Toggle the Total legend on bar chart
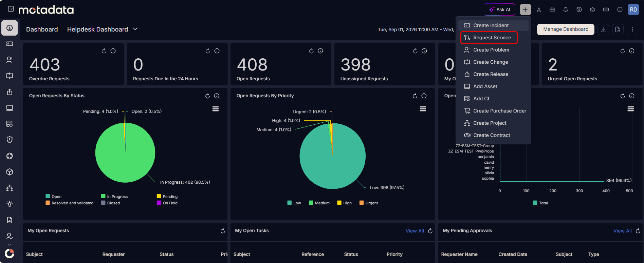The height and width of the screenshot is (263, 644). click(x=540, y=203)
